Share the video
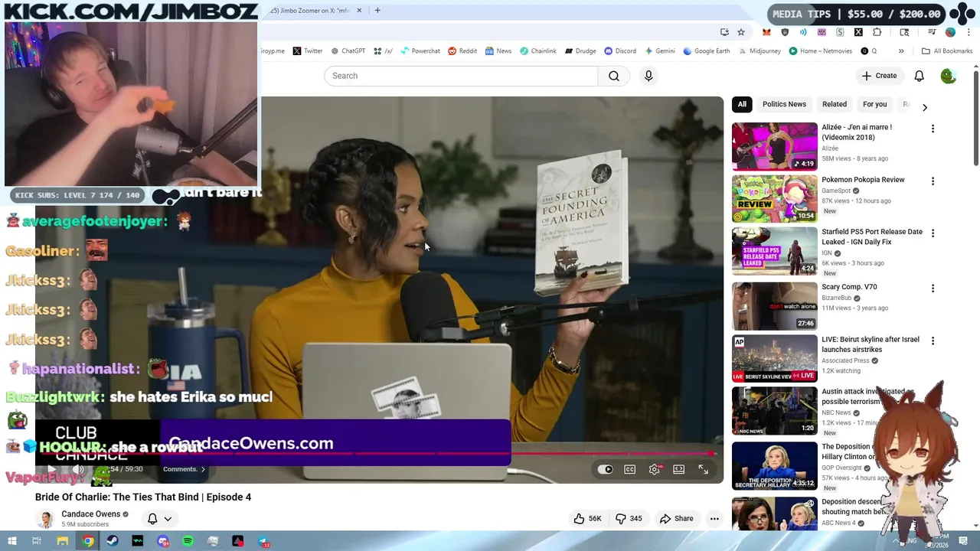 point(677,518)
